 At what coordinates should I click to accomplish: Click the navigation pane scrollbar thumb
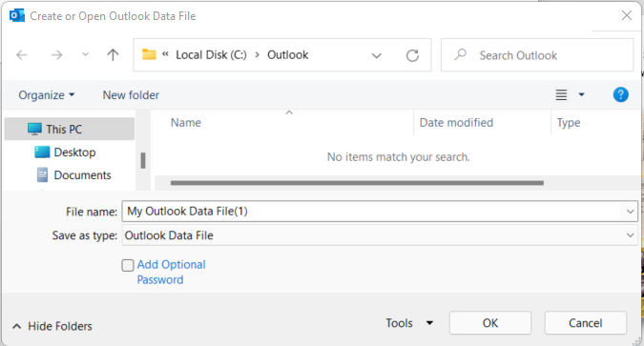[x=143, y=160]
